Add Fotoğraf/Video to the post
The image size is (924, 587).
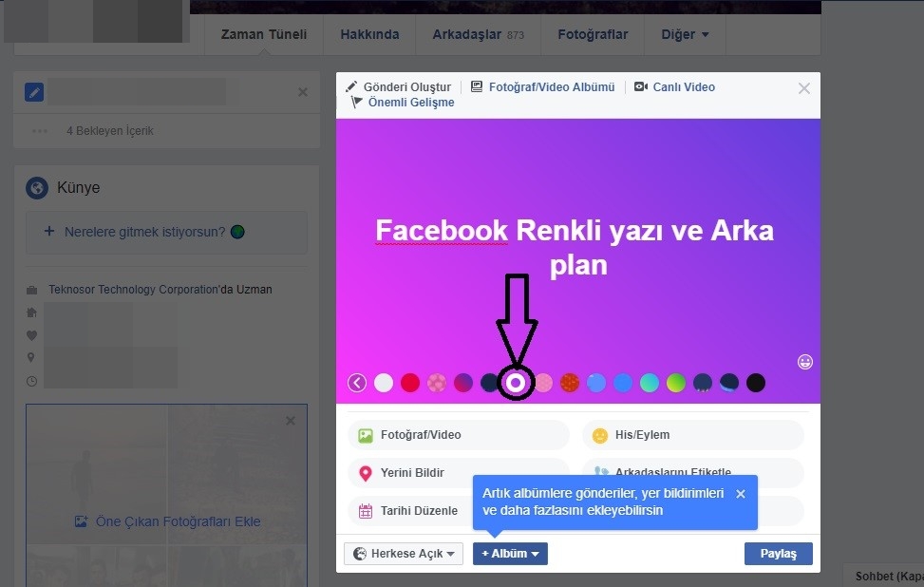[459, 435]
